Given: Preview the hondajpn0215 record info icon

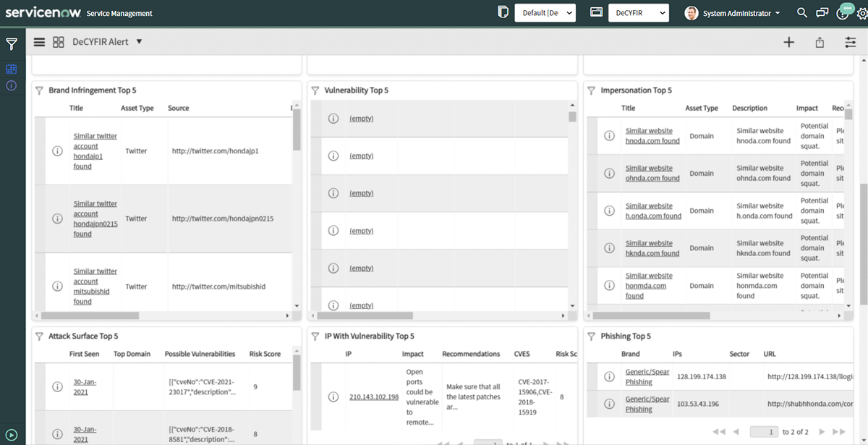Looking at the screenshot, I should pyautogui.click(x=57, y=219).
